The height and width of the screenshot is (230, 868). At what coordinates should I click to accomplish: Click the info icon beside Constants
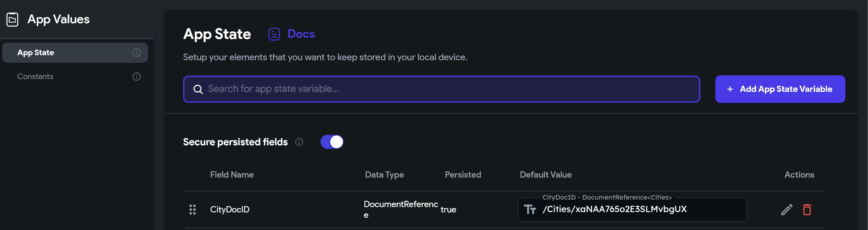pos(136,77)
